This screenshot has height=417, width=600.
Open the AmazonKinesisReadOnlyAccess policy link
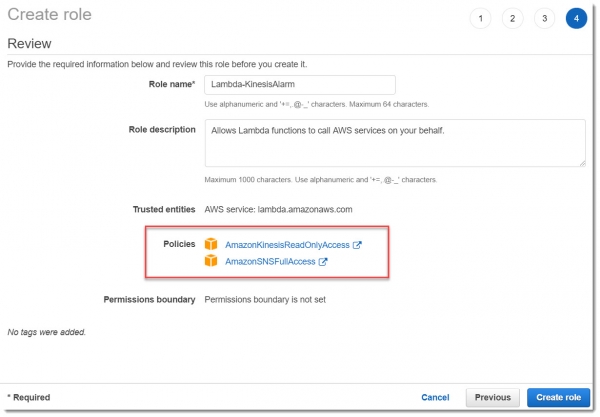(x=287, y=245)
